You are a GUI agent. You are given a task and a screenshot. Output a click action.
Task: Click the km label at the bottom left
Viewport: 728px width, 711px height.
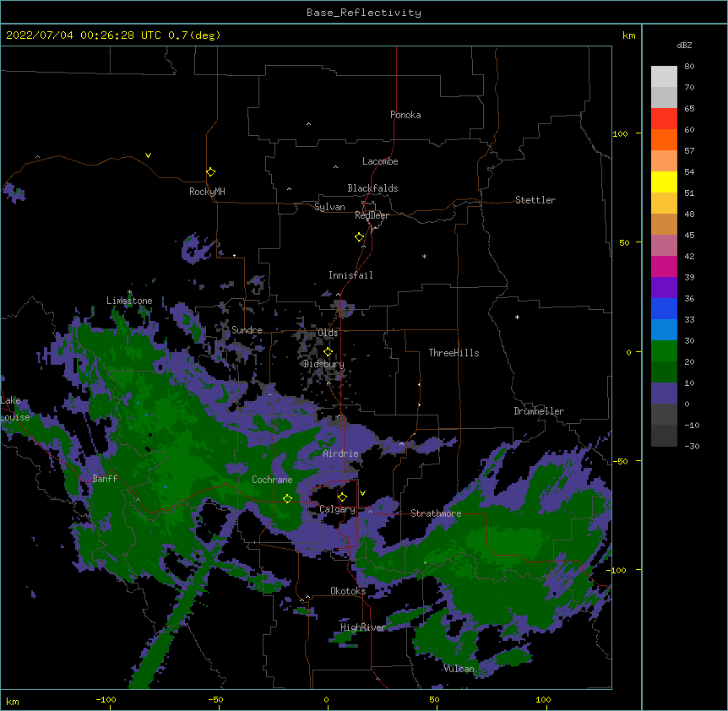(x=13, y=701)
